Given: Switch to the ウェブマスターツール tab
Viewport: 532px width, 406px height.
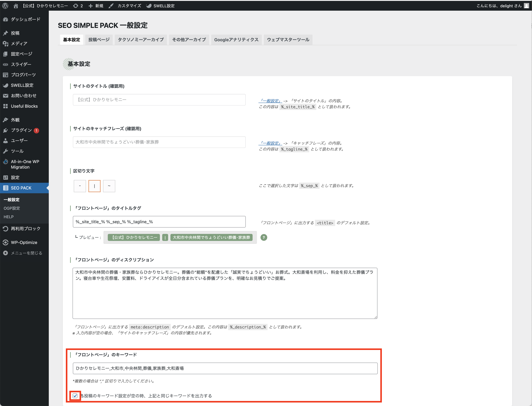Looking at the screenshot, I should point(288,40).
